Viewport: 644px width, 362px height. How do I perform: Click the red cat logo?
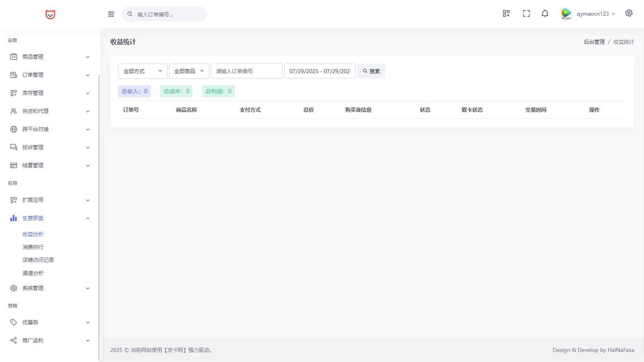coord(50,14)
